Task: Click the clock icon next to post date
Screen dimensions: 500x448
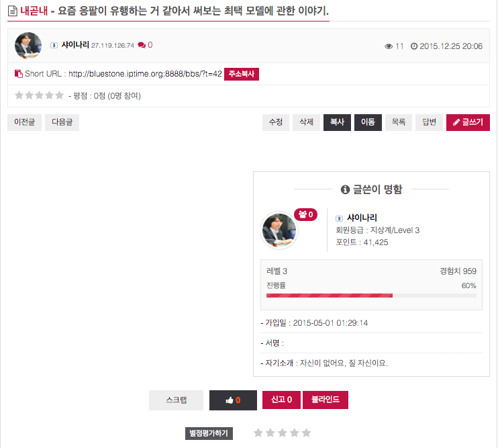Action: (x=414, y=46)
